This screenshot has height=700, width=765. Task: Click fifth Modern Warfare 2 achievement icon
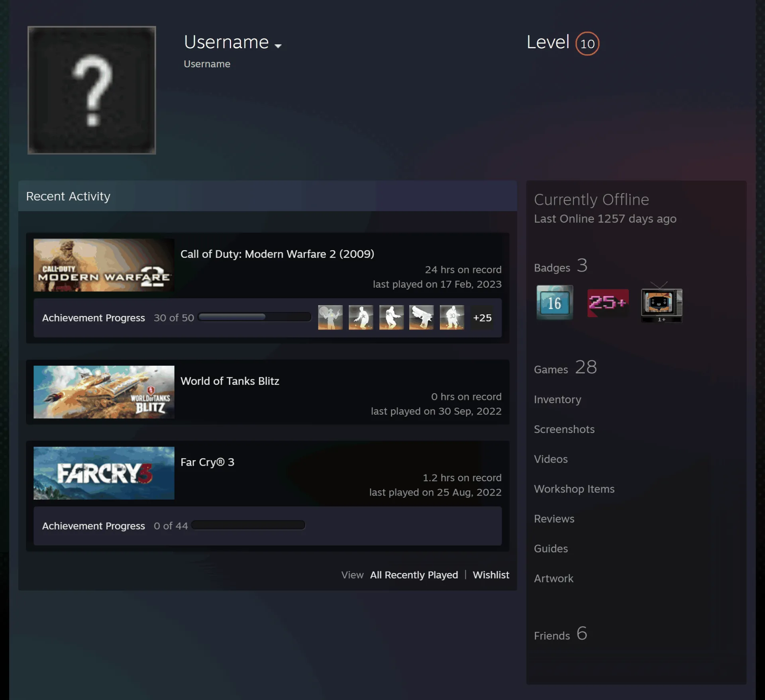[x=452, y=318]
